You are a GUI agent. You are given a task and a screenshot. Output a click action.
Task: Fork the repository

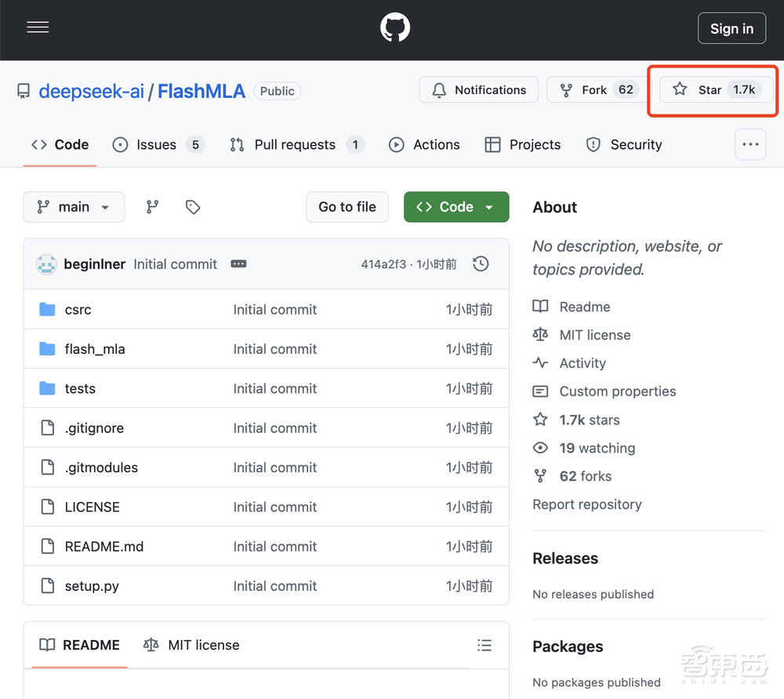coord(593,90)
